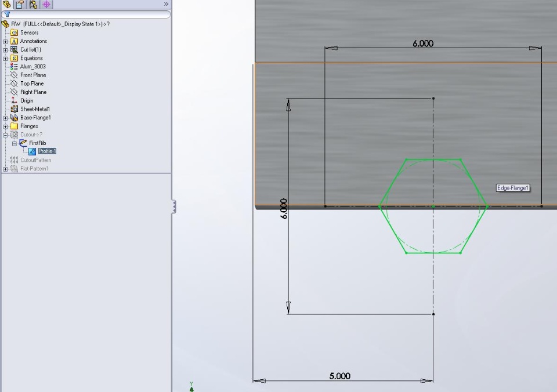The height and width of the screenshot is (392, 557).
Task: Click the Edge-Flange1 tooltip label
Action: [x=513, y=188]
